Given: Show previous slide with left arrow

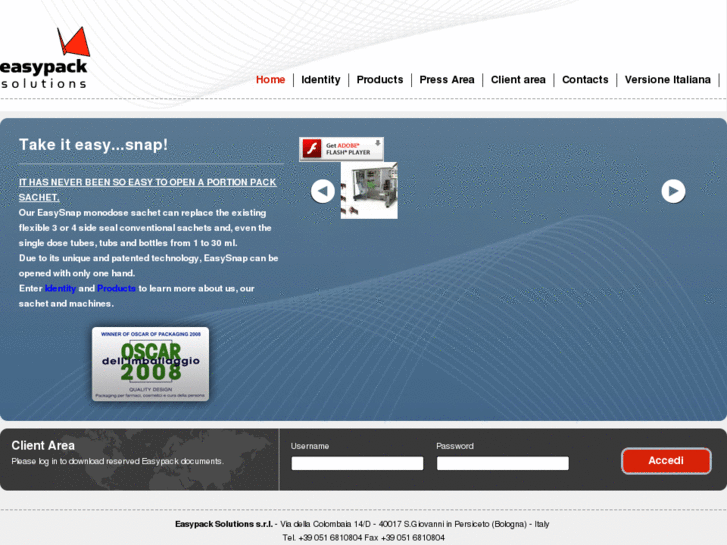Looking at the screenshot, I should click(323, 191).
